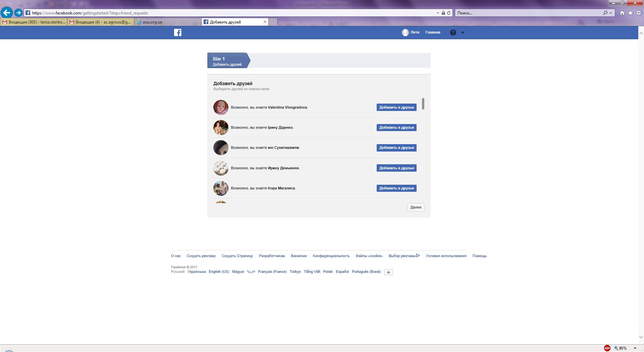Go back with browser back arrow
Viewport: 644px width, 352px height.
7,13
